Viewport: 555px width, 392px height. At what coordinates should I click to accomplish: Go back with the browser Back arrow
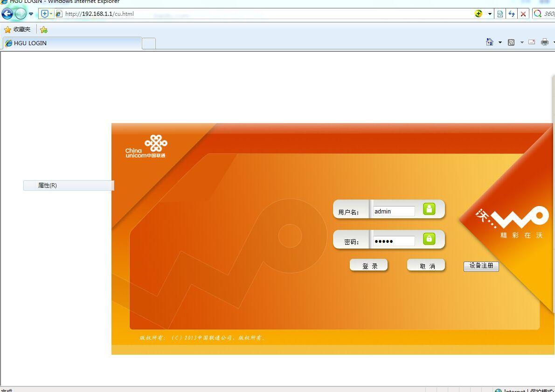[7, 14]
